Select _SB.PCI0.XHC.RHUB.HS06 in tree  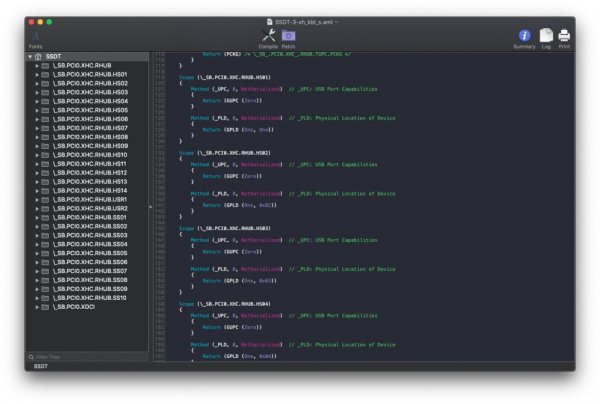(90, 119)
